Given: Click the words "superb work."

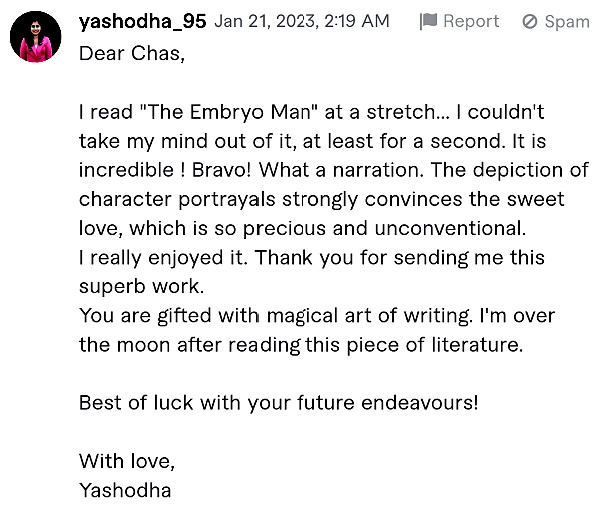Looking at the screenshot, I should pos(142,286).
